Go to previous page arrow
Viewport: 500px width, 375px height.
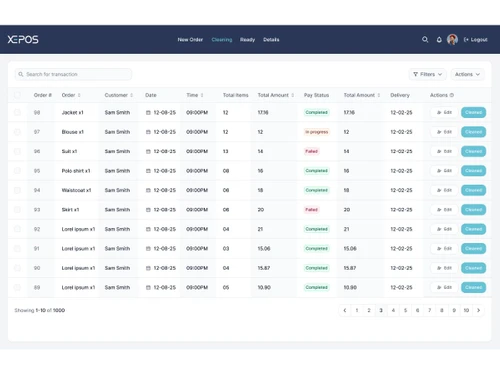coord(345,310)
